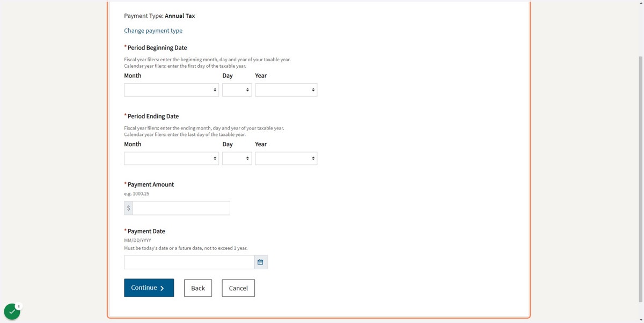The height and width of the screenshot is (323, 644).
Task: Open the Period Beginning Date Month dropdown
Action: click(171, 90)
